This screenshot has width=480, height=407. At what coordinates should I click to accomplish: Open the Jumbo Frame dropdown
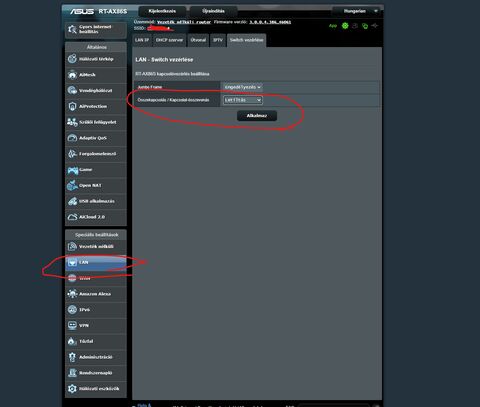coord(243,87)
